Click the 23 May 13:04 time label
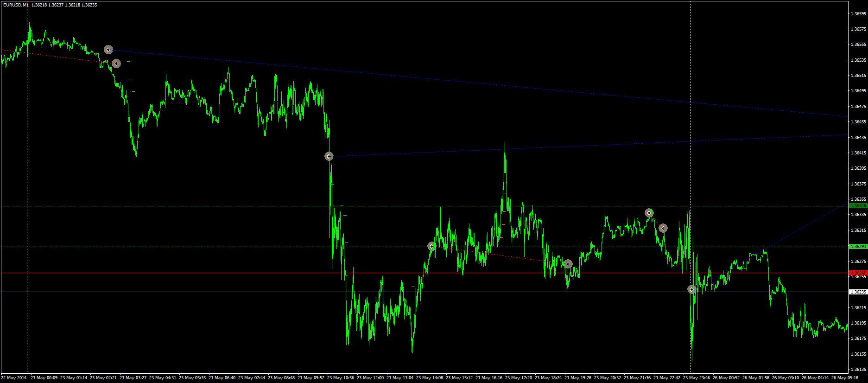Image resolution: width=868 pixels, height=383 pixels. [400, 378]
